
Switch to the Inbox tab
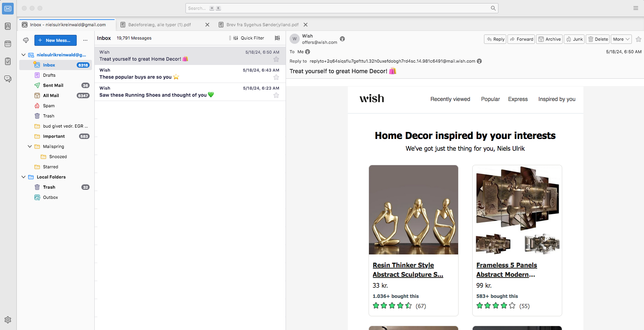point(67,25)
